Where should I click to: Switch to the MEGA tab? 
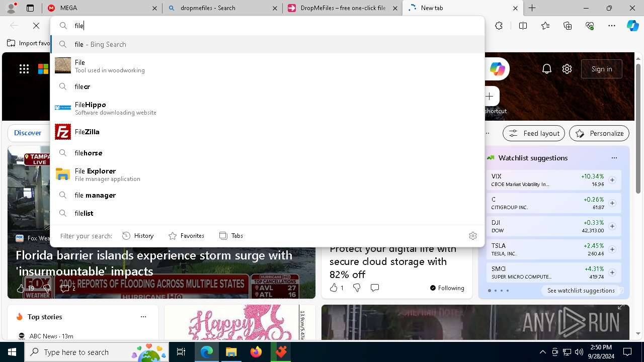coord(102,8)
